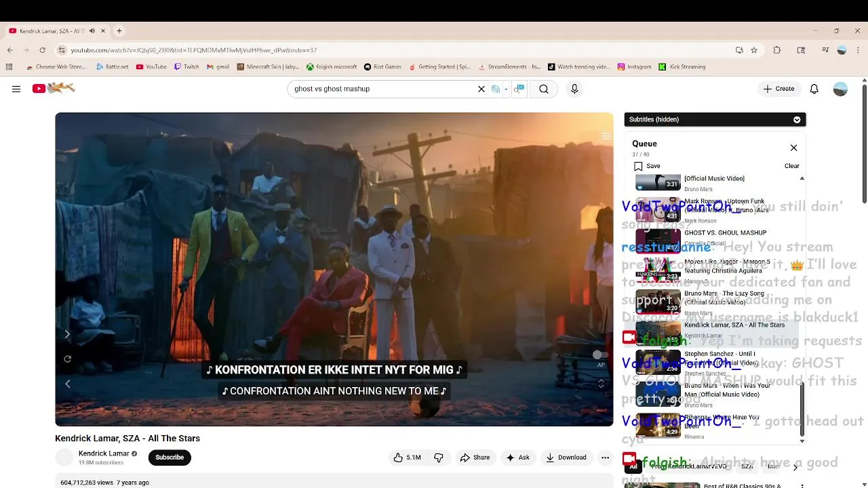
Task: Open the Chrome media controls icon
Action: pos(825,50)
